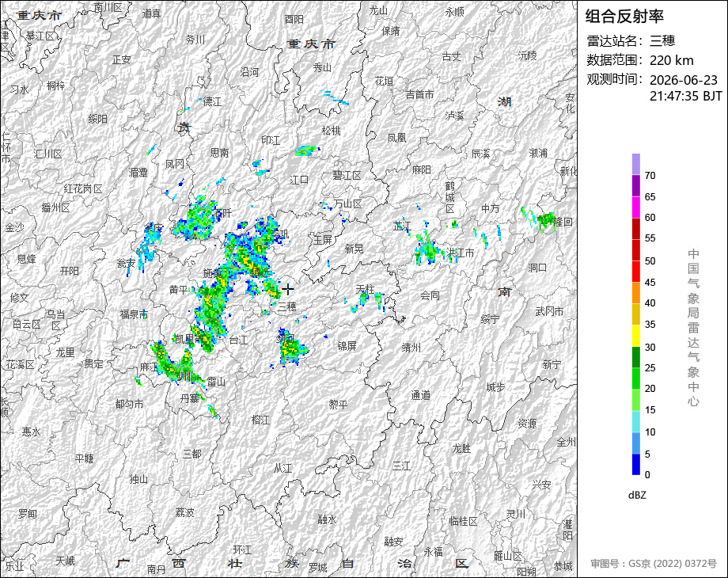Click the 新晃 label on the map
The image size is (728, 578).
point(354,249)
